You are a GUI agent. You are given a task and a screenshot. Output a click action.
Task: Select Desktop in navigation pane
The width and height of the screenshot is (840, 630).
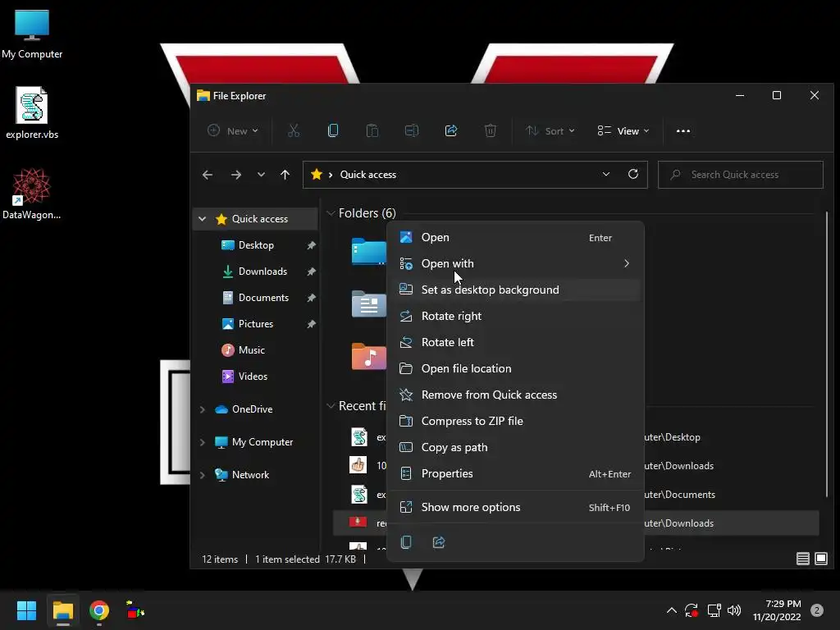tap(256, 245)
